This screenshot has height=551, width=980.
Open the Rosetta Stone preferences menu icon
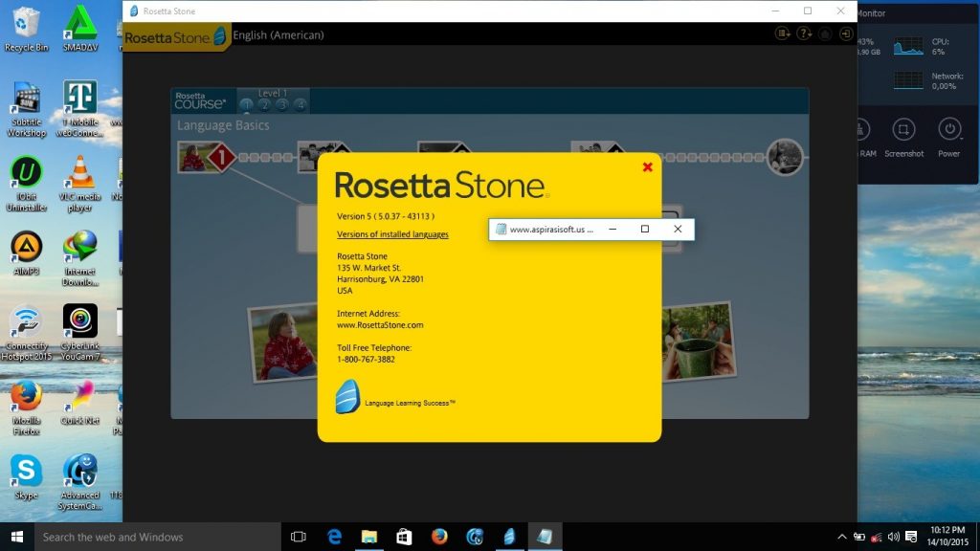pos(783,33)
